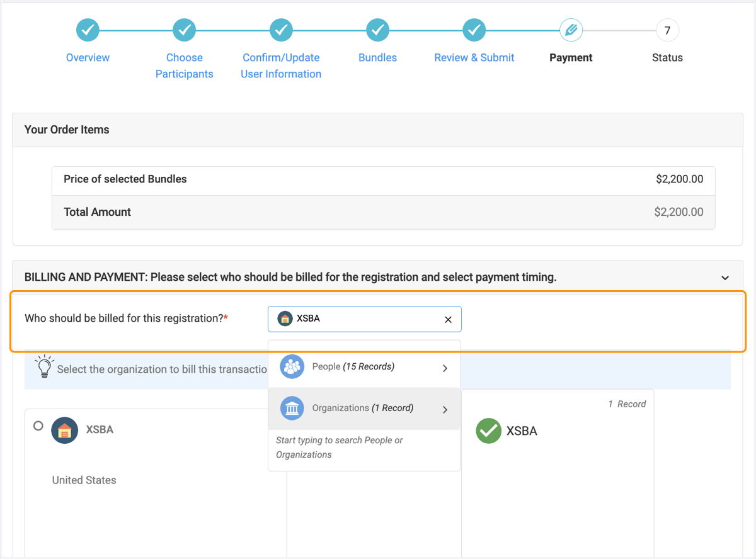Click the People group icon in dropdown
The width and height of the screenshot is (756, 559).
(292, 366)
